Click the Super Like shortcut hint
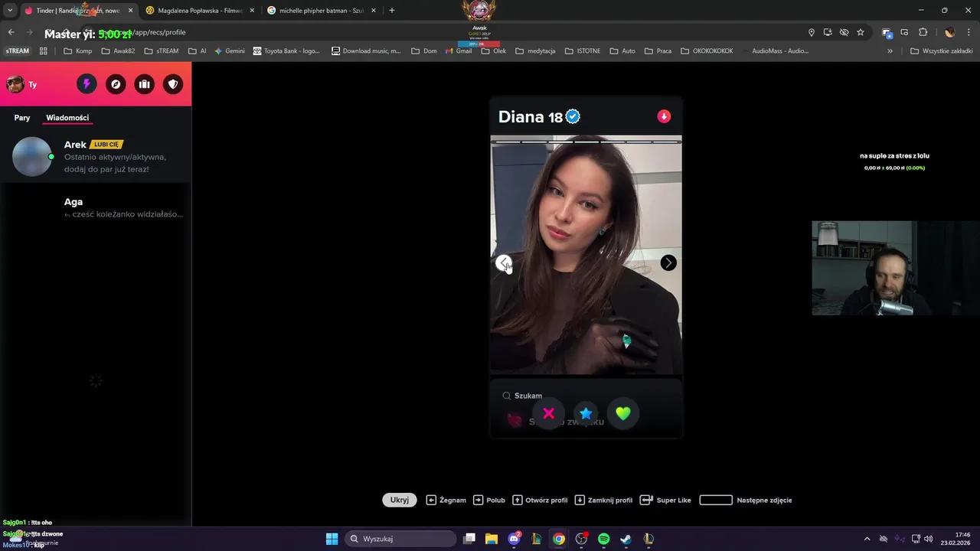This screenshot has height=551, width=980. [665, 500]
